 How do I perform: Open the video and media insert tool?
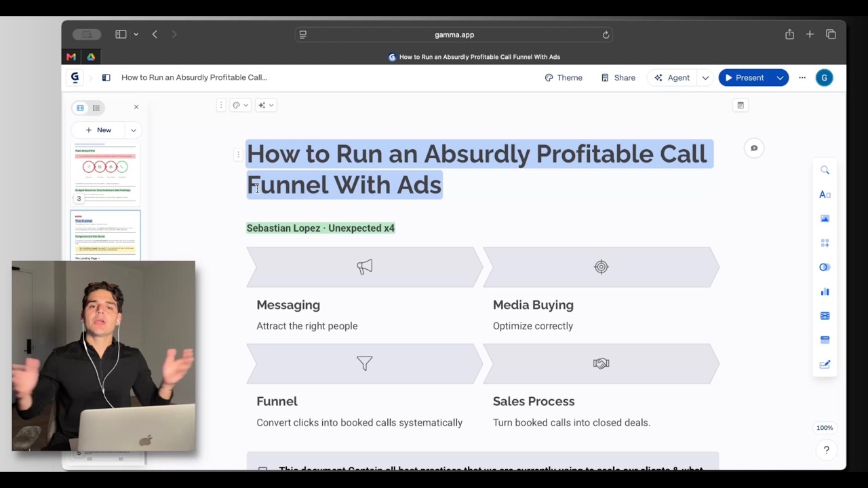[825, 316]
